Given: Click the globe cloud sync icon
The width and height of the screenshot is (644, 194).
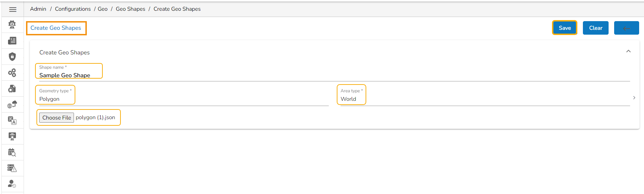Looking at the screenshot, I should point(12,105).
